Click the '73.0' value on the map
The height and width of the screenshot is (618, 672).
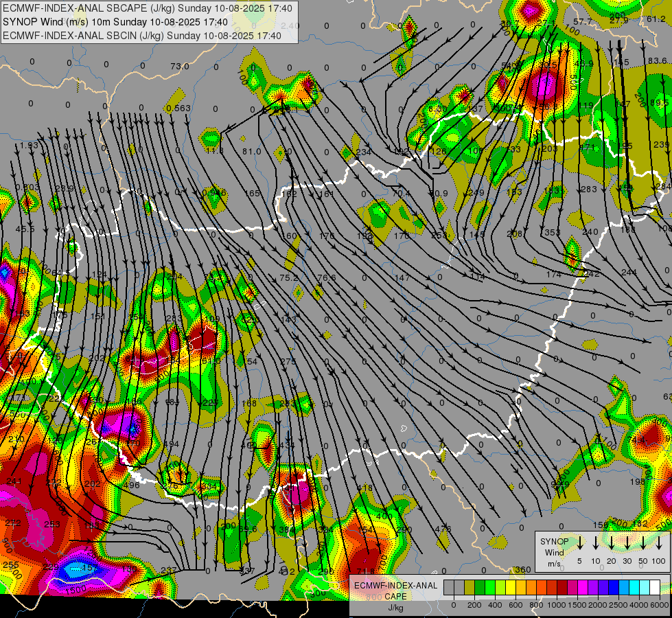pyautogui.click(x=180, y=66)
